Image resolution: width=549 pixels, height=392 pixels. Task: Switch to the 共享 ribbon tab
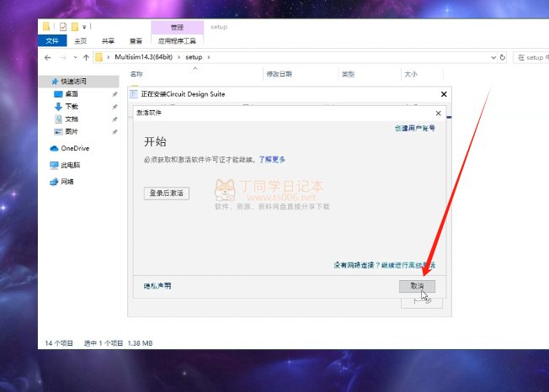[x=108, y=40]
